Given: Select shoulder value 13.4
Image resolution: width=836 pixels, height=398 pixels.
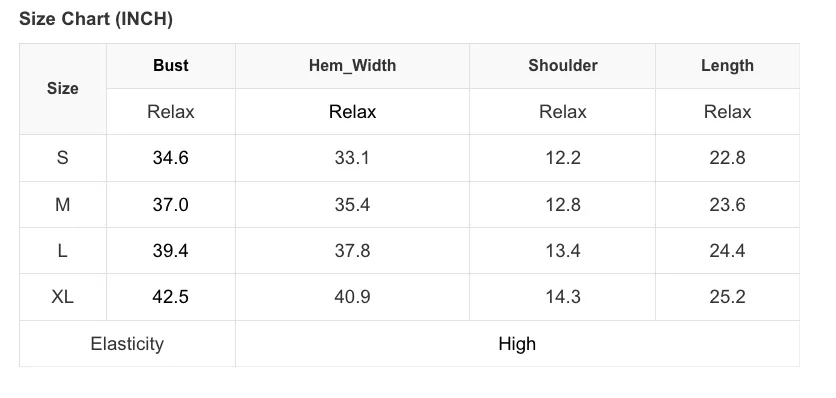Looking at the screenshot, I should [562, 251].
